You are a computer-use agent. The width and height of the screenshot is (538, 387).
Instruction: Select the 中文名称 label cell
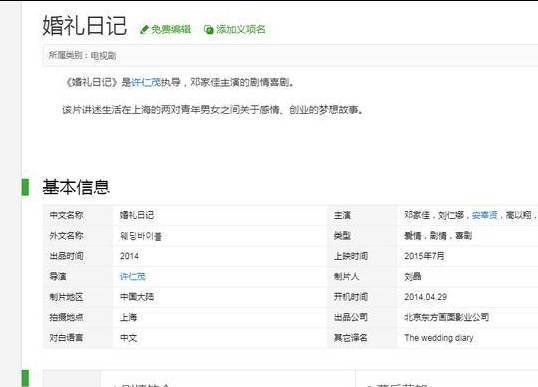click(66, 215)
